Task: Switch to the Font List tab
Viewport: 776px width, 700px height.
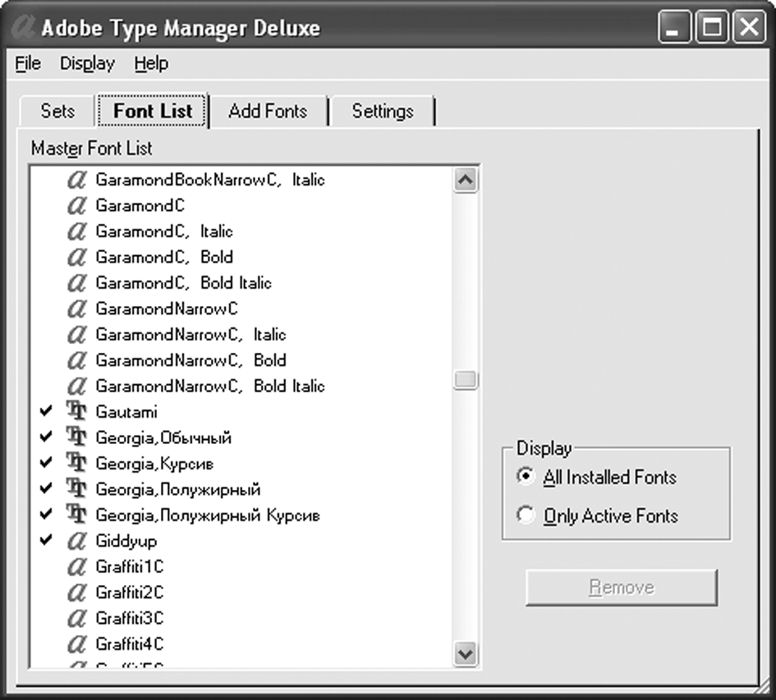Action: pyautogui.click(x=153, y=111)
